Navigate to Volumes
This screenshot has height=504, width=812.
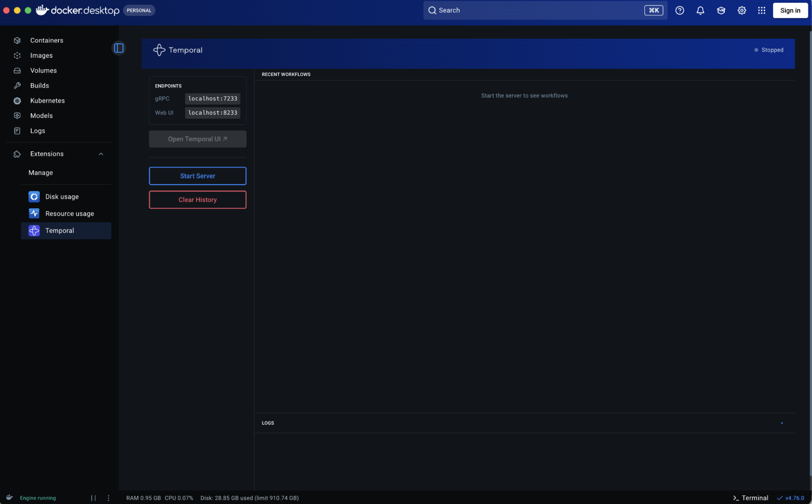pyautogui.click(x=43, y=70)
